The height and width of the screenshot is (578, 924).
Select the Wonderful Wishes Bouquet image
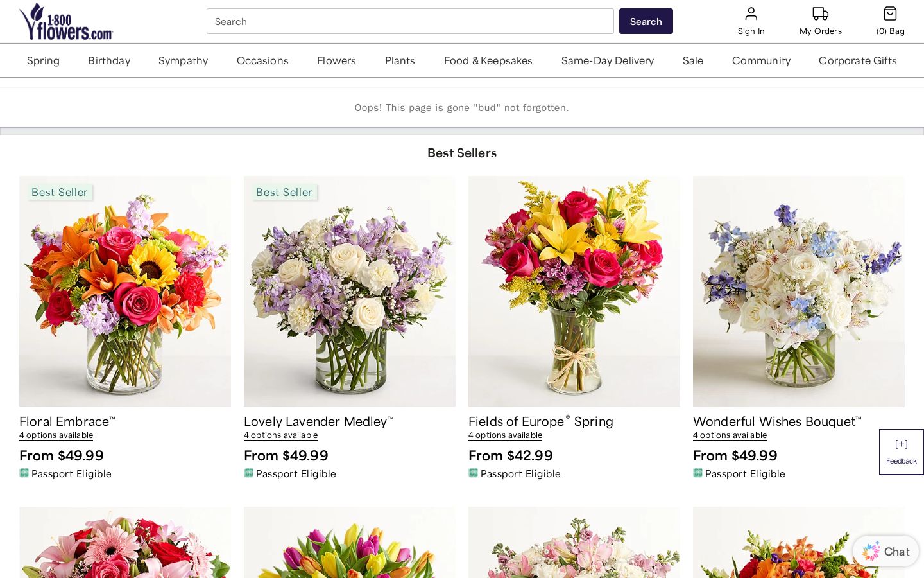point(799,292)
